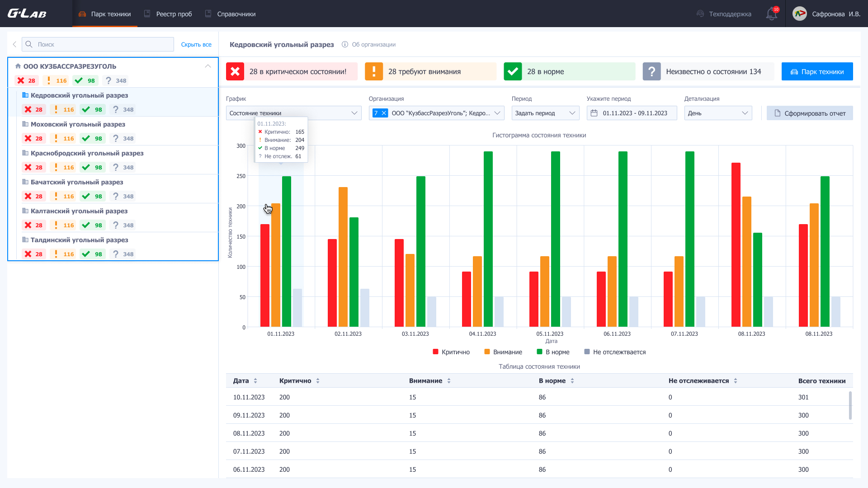Toggle В норме series in legend
Viewport: 868px width, 488px height.
pyautogui.click(x=553, y=352)
